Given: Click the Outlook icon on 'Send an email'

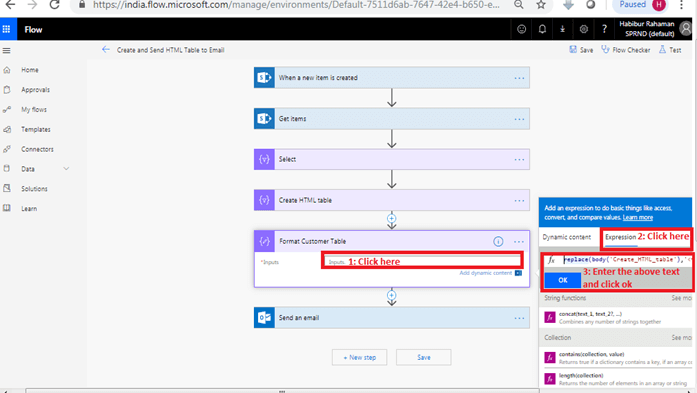Looking at the screenshot, I should (264, 318).
